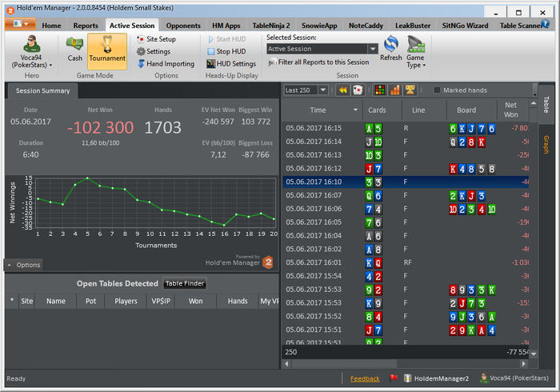Image resolution: width=560 pixels, height=392 pixels.
Task: Open the application menu button in the ribbon
Action: click(x=20, y=24)
